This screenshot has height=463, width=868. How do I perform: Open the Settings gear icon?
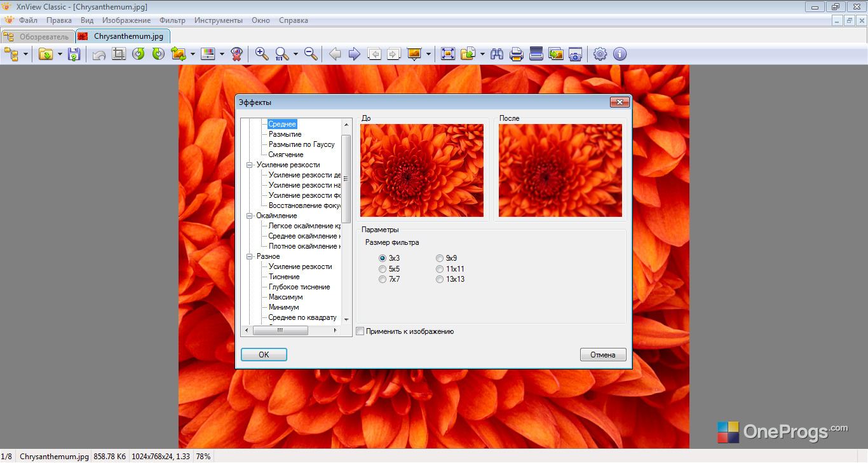(x=600, y=54)
